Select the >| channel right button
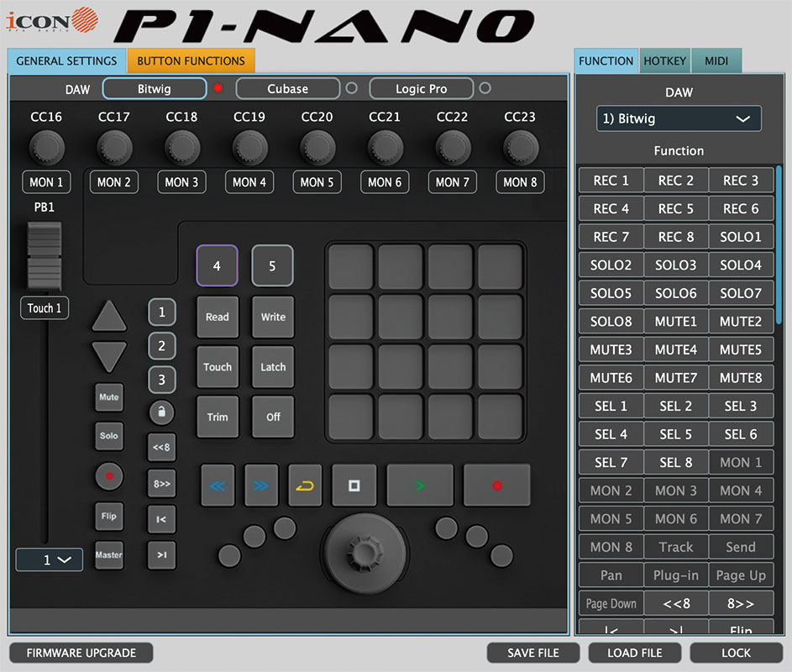 161,554
